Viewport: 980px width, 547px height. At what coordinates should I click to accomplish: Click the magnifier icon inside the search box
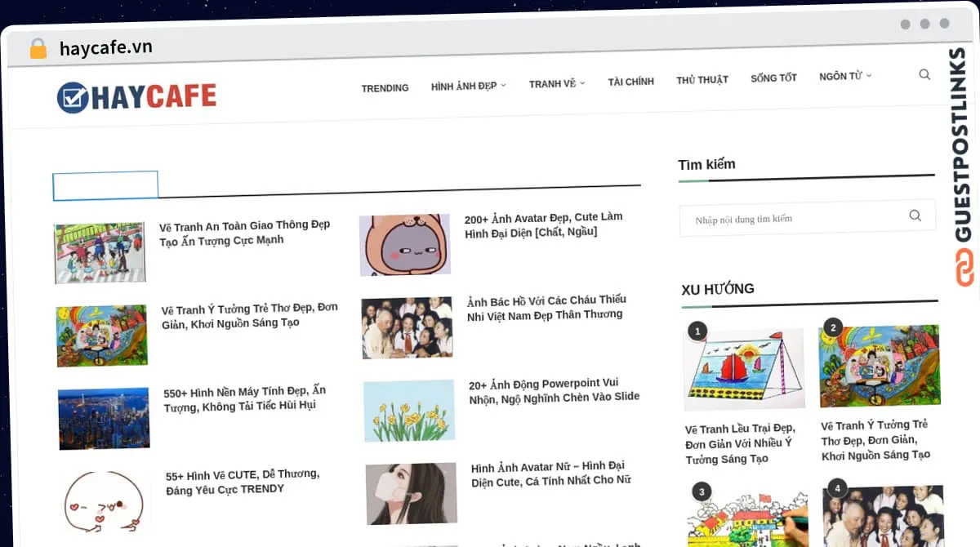point(915,216)
